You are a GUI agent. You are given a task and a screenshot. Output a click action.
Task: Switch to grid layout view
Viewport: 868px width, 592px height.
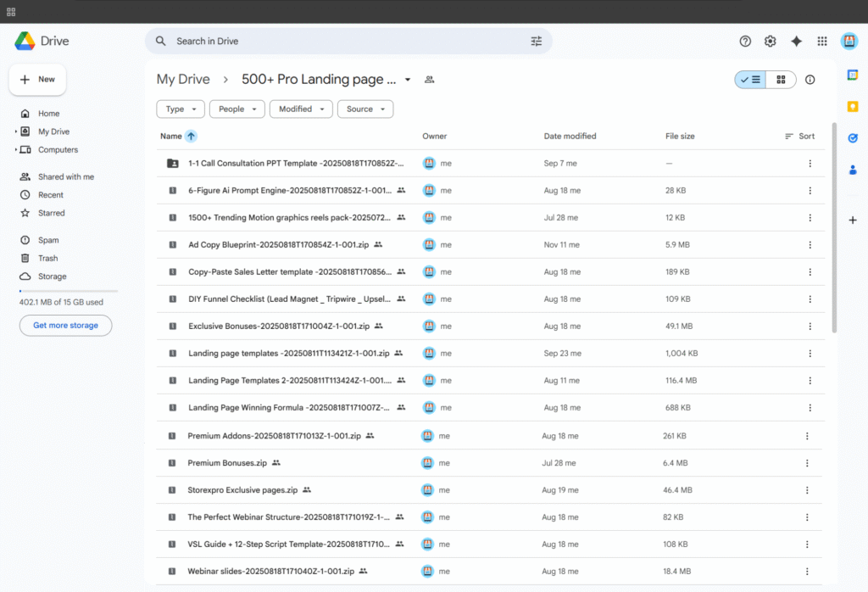coord(781,80)
